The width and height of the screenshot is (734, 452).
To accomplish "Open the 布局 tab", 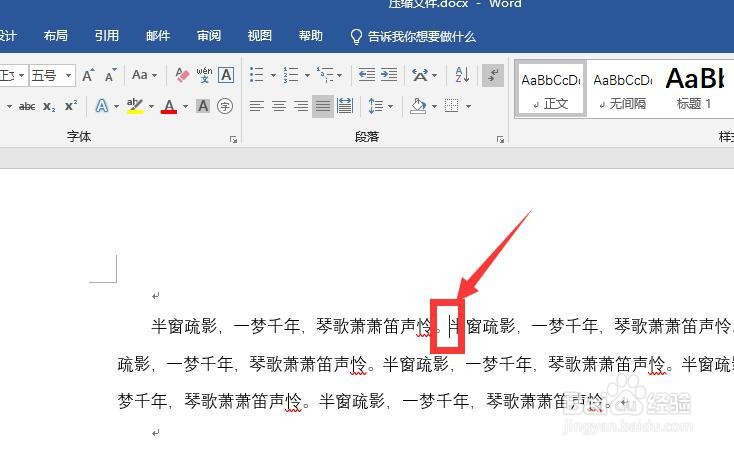I will click(56, 36).
